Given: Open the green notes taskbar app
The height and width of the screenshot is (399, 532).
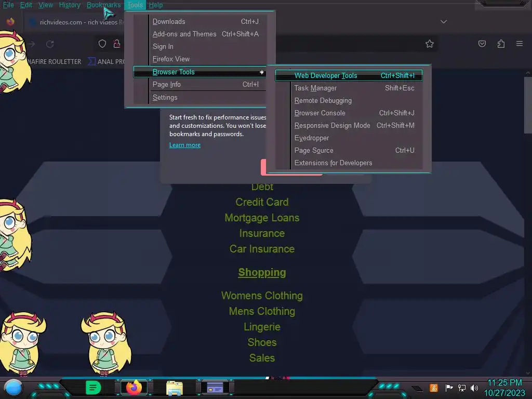Looking at the screenshot, I should [93, 388].
